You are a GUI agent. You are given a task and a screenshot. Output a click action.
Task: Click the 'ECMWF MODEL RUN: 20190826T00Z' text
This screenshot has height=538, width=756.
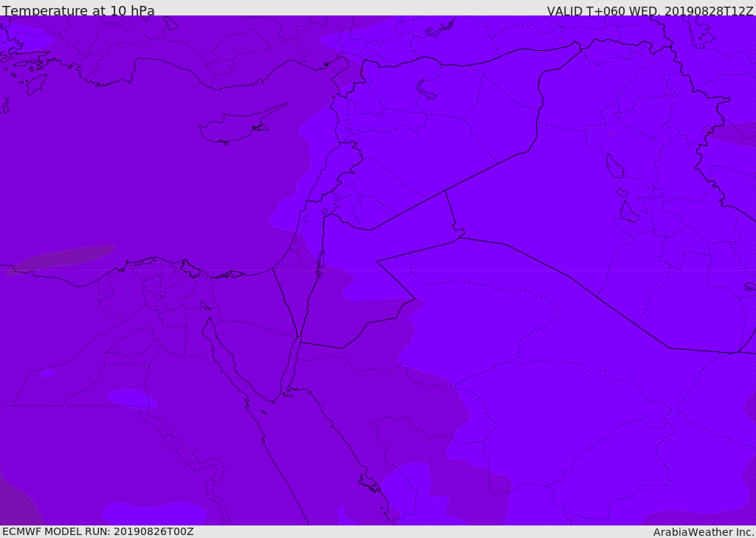tap(98, 531)
